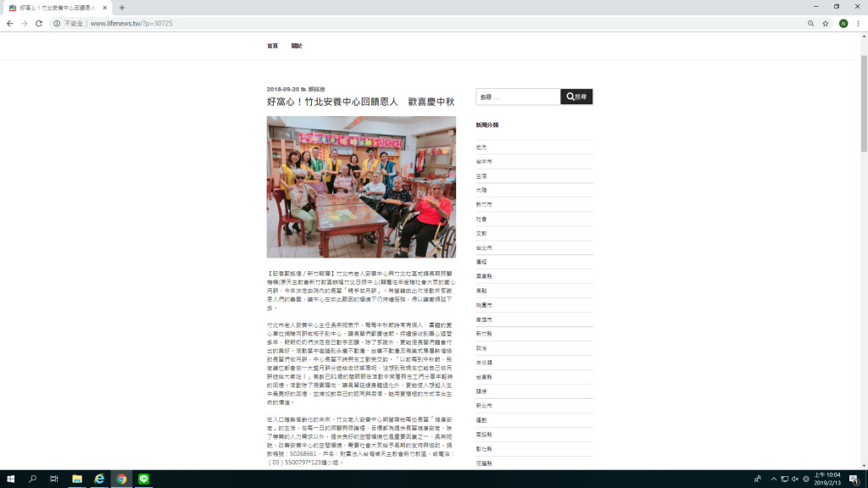Open the 焦點 news category
The width and height of the screenshot is (868, 488).
[x=481, y=291]
